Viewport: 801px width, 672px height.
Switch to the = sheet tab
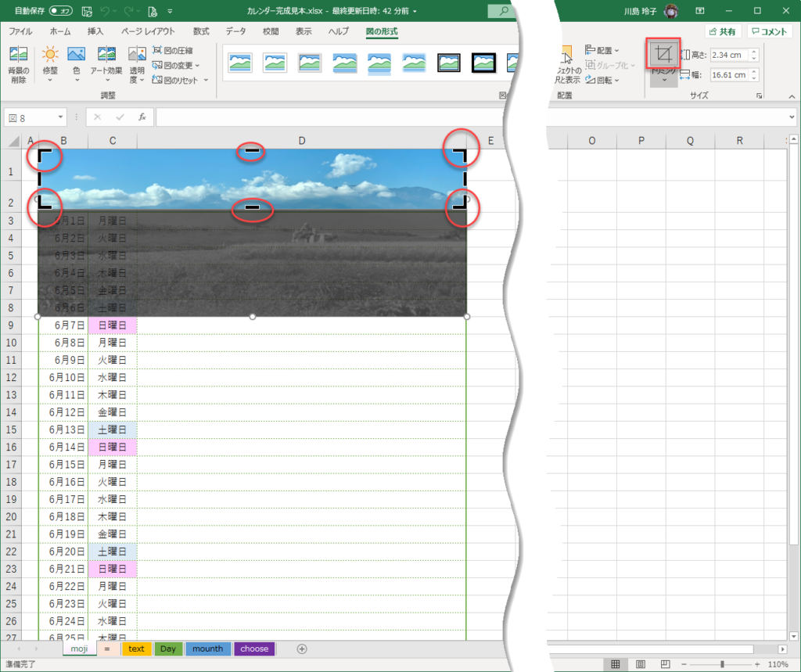(x=106, y=649)
